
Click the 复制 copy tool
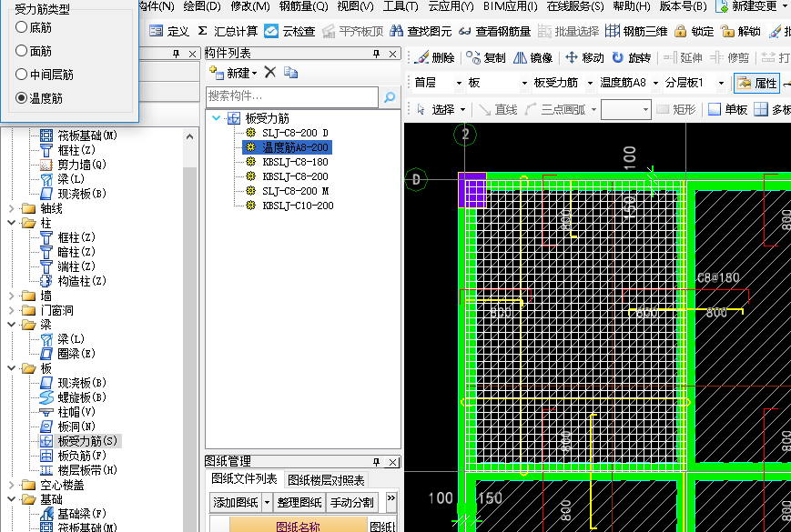click(485, 57)
